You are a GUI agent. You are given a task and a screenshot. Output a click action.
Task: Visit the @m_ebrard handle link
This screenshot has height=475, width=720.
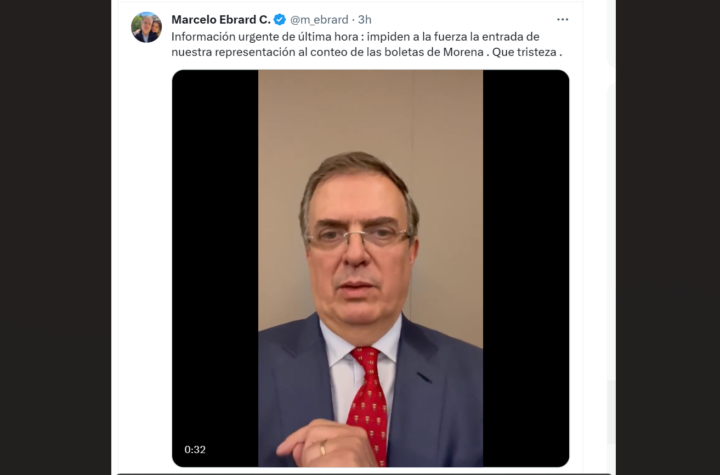(319, 19)
